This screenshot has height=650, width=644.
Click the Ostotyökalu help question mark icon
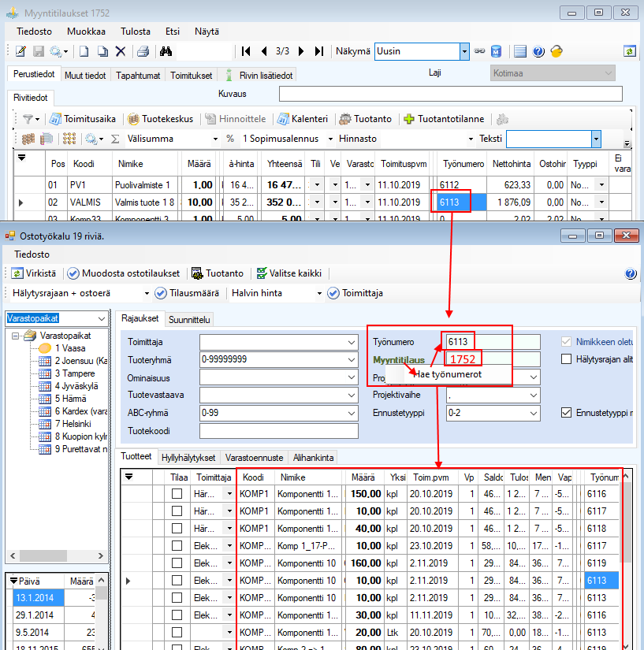[631, 273]
